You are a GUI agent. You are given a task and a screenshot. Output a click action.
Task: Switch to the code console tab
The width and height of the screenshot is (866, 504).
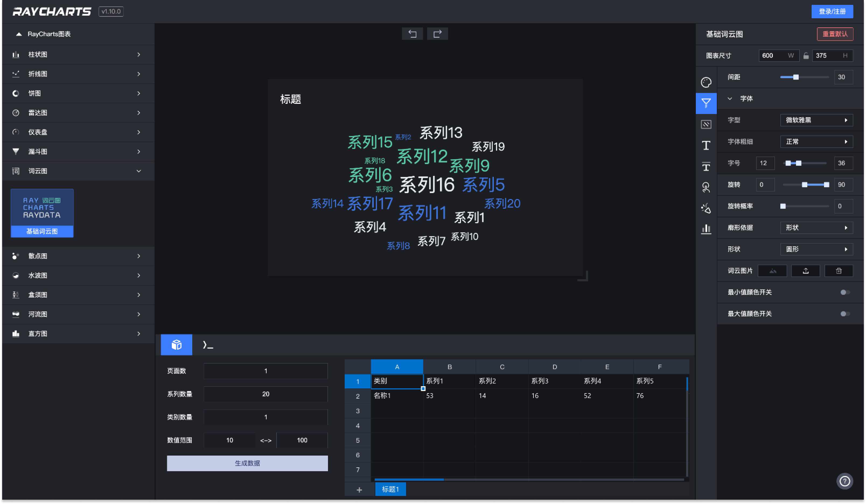point(208,344)
